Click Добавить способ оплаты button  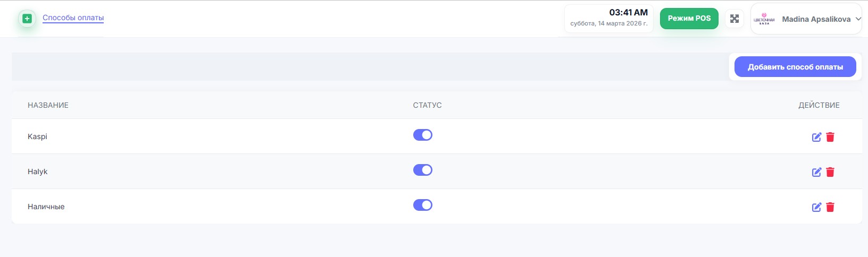[x=795, y=67]
